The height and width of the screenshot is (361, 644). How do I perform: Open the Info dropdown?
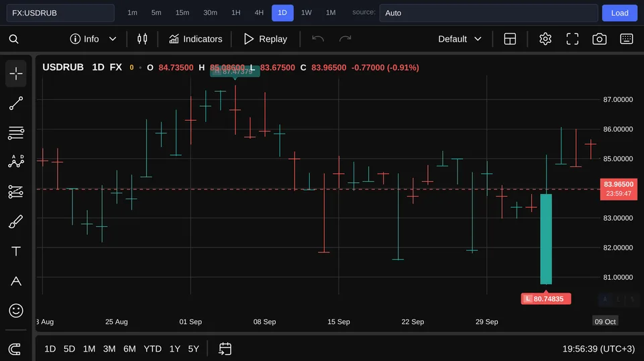coord(93,39)
